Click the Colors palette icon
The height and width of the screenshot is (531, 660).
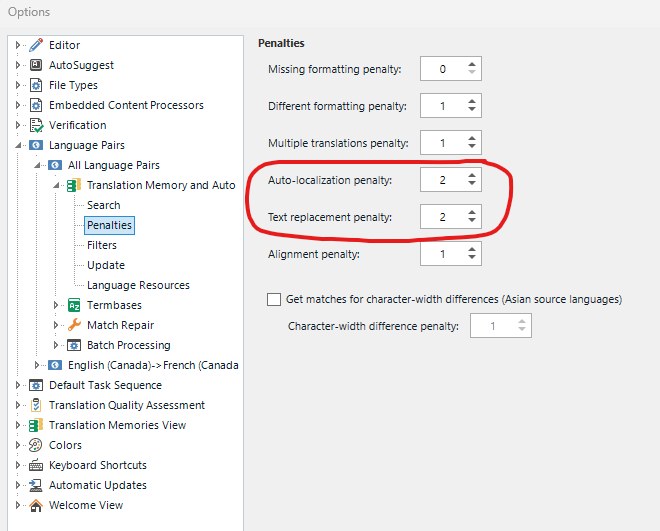tap(36, 445)
